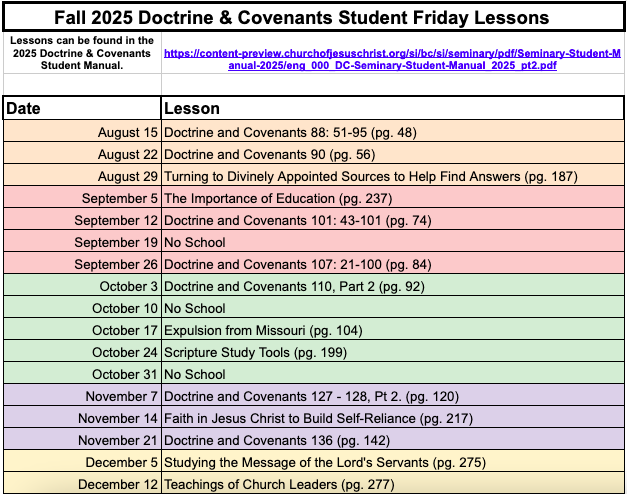This screenshot has width=627, height=494.
Task: Click The Importance of Education lesson cell
Action: tap(393, 198)
